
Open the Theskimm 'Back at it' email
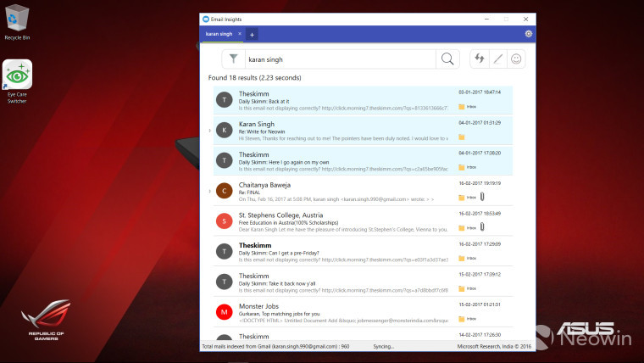tap(363, 100)
